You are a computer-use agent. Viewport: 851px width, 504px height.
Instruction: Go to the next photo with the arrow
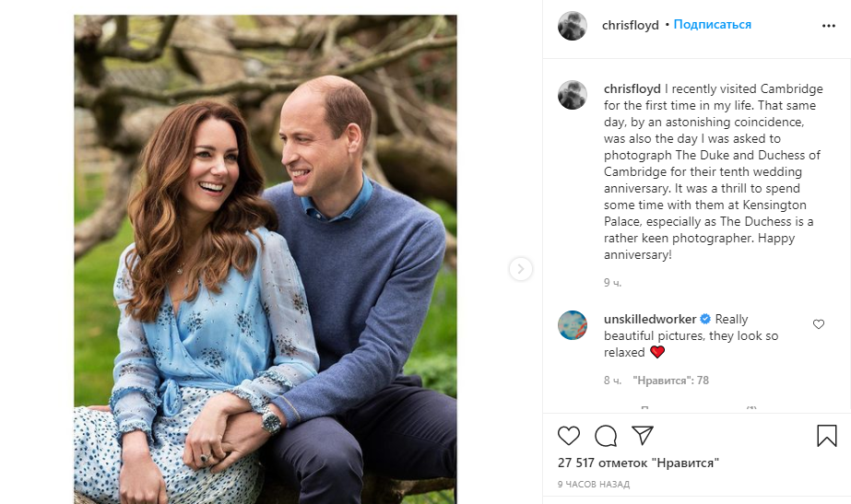pos(521,269)
